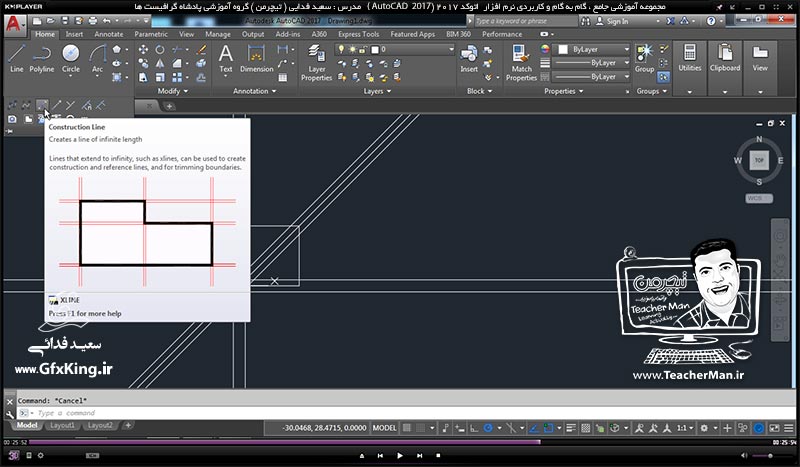Insert a Table from the Annotation panel
This screenshot has height=467, width=800.
283,78
